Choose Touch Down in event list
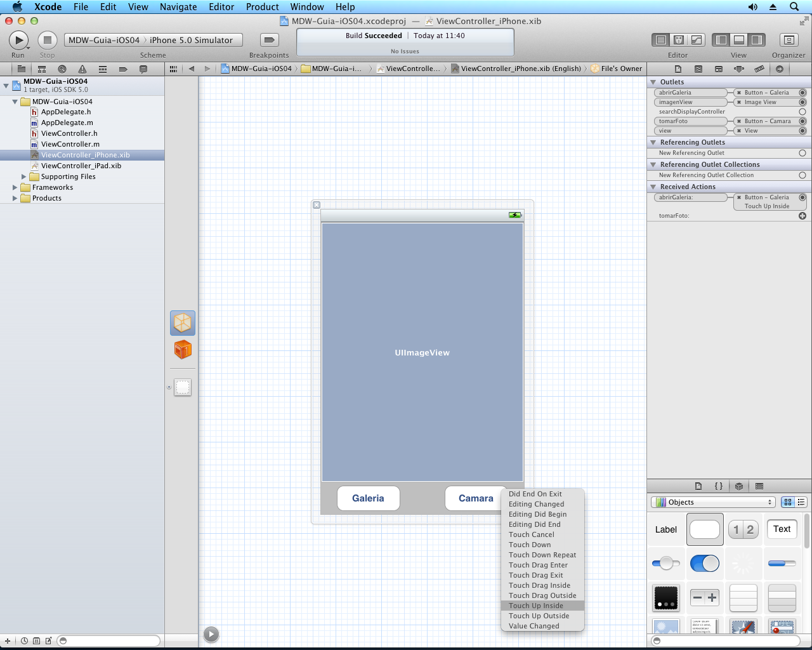Viewport: 812px width, 650px height. coord(542,545)
